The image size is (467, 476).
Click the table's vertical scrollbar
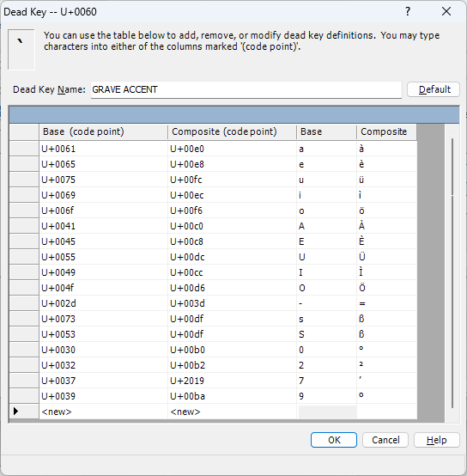pos(452,273)
